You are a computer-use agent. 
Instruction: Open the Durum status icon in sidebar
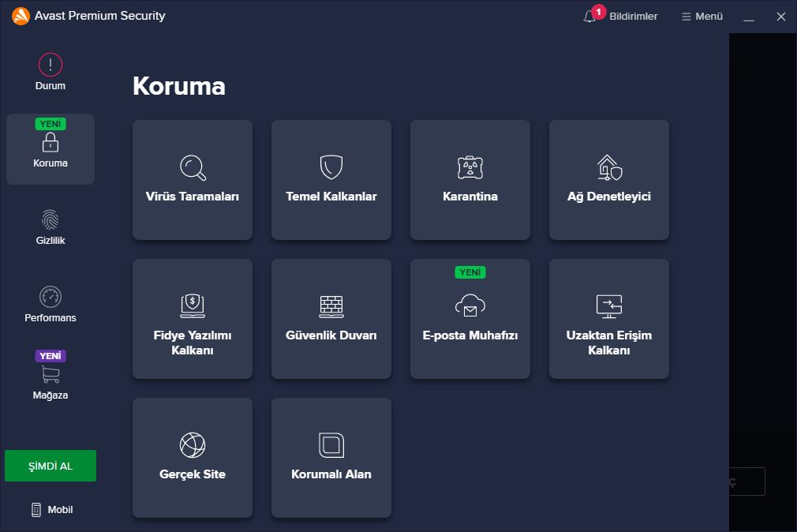tap(51, 65)
